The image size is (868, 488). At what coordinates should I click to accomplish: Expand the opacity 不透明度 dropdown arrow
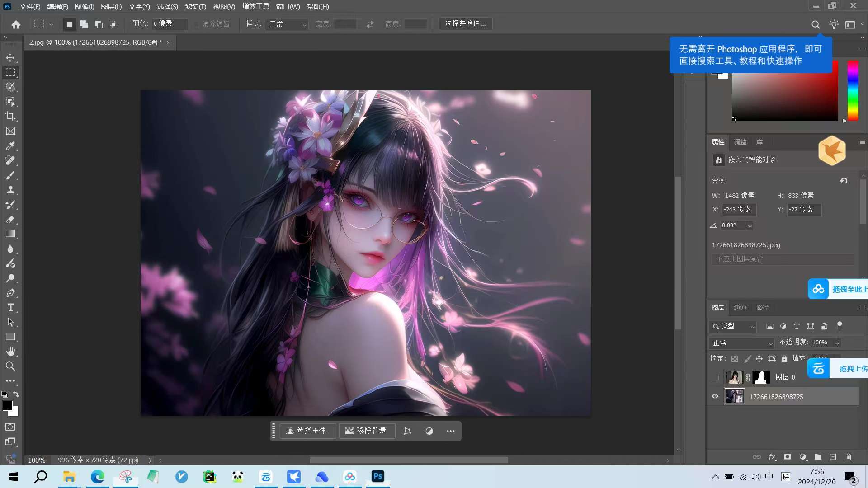[837, 343]
